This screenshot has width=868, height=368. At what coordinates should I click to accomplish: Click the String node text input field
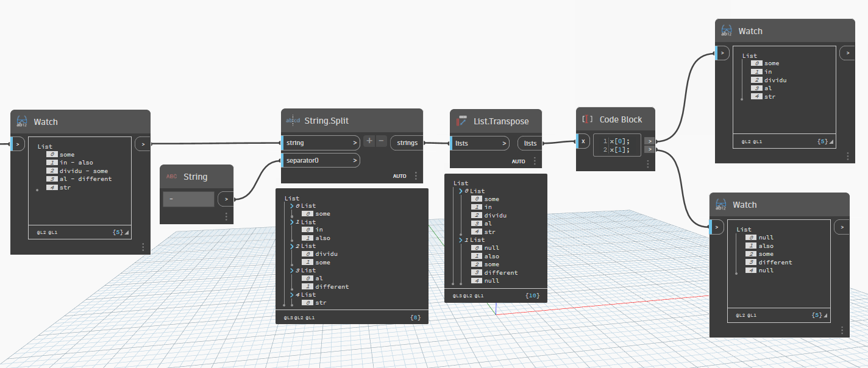[x=188, y=199]
